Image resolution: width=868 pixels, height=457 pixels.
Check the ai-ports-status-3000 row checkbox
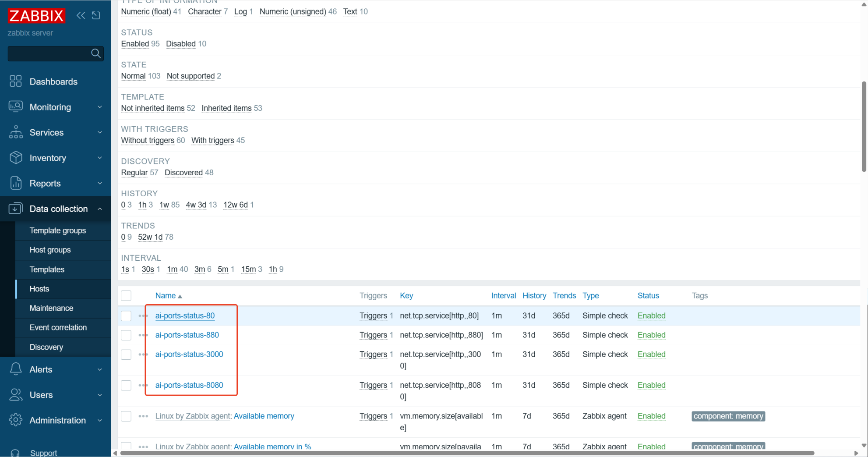(126, 354)
